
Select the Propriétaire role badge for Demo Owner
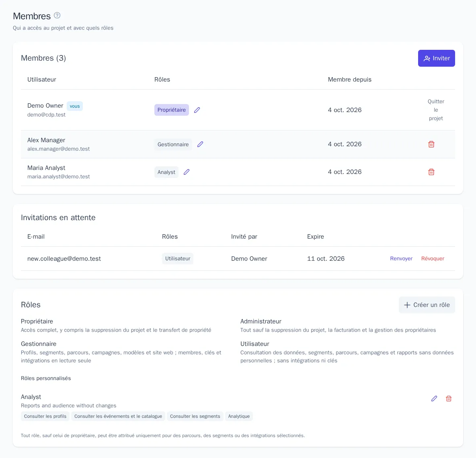[x=172, y=110]
